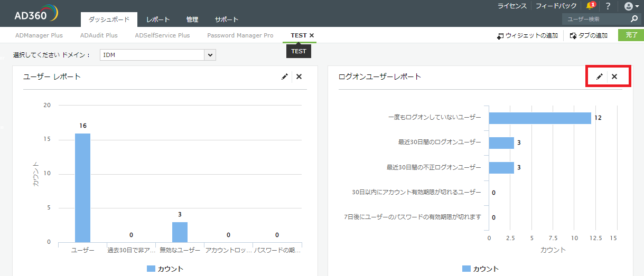This screenshot has height=276, width=644.
Task: Open the user account menu
Action: pyautogui.click(x=628, y=6)
